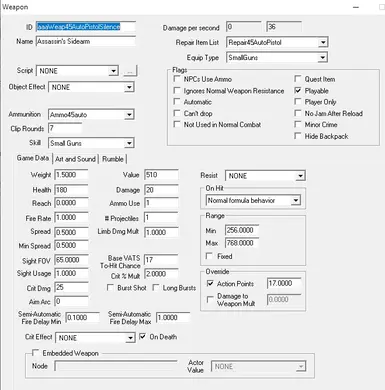The height and width of the screenshot is (390, 385).
Task: Toggle No Jam After Reload checkbox
Action: pyautogui.click(x=298, y=113)
